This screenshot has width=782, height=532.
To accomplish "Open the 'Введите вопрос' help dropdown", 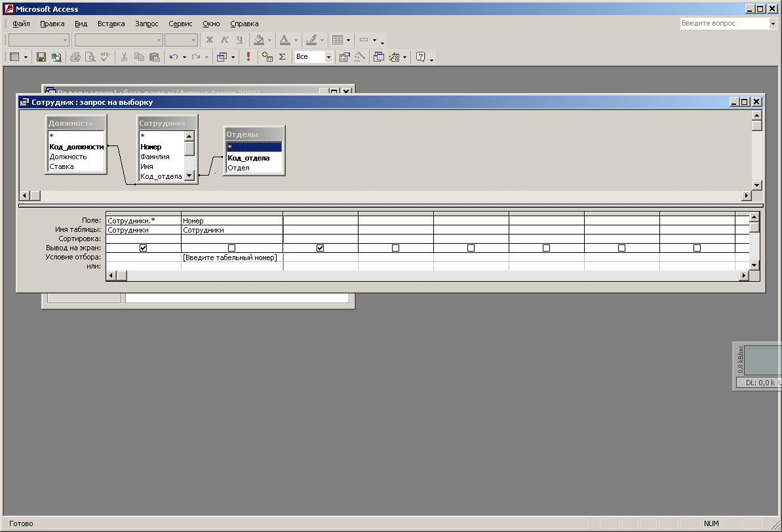I will pyautogui.click(x=773, y=24).
